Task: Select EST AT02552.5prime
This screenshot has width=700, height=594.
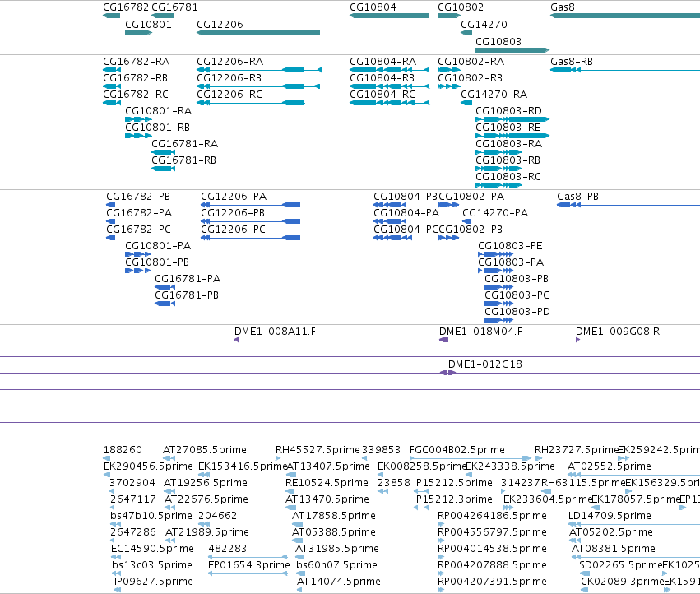Action: [x=610, y=466]
